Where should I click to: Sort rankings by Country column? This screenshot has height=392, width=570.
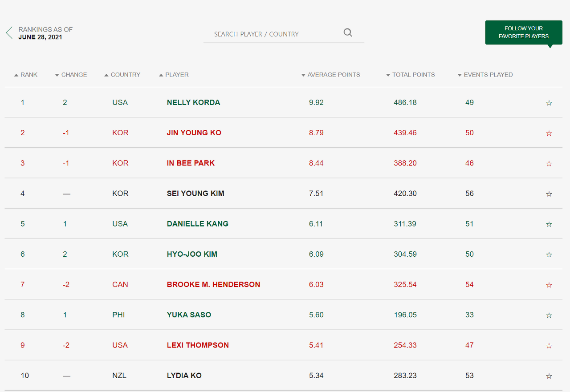click(x=122, y=75)
